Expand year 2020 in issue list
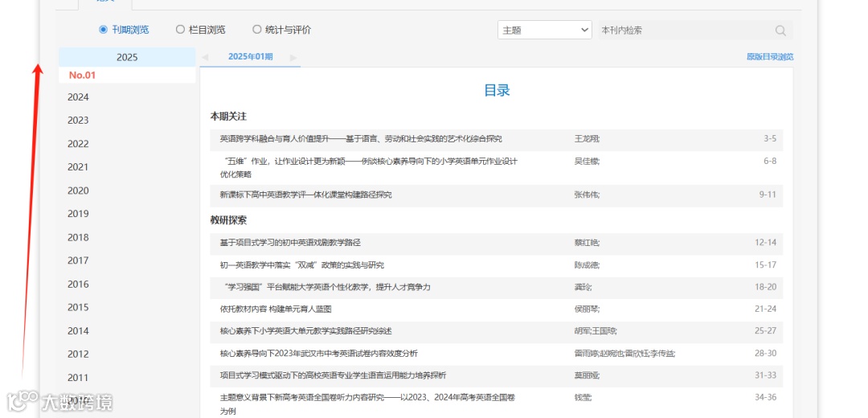868x418 pixels. (78, 191)
